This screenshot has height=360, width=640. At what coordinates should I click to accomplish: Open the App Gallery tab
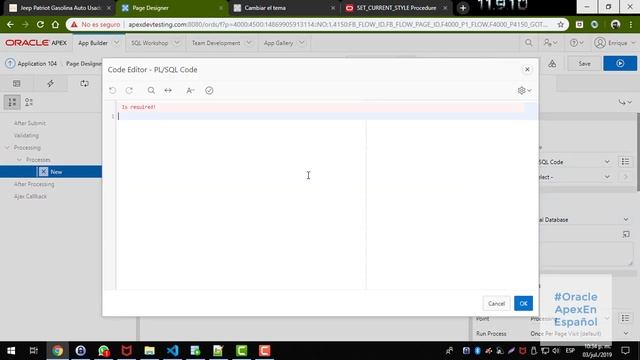[x=278, y=43]
